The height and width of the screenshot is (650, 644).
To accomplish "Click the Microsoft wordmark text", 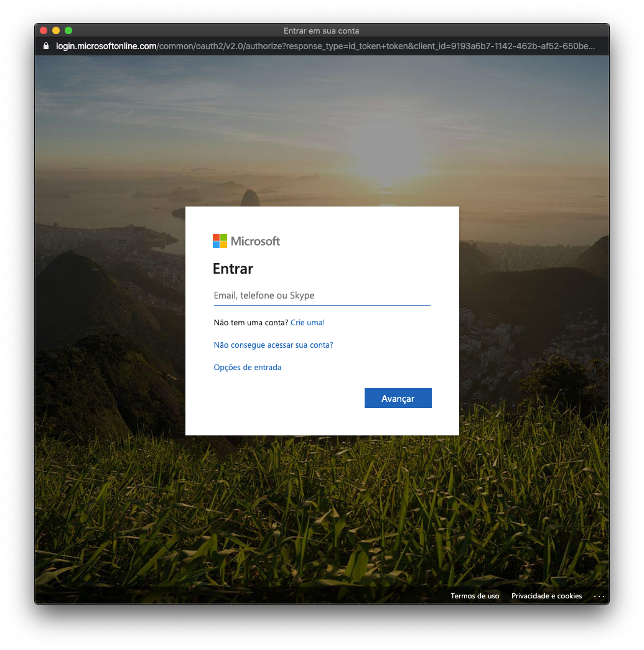I will pos(255,241).
